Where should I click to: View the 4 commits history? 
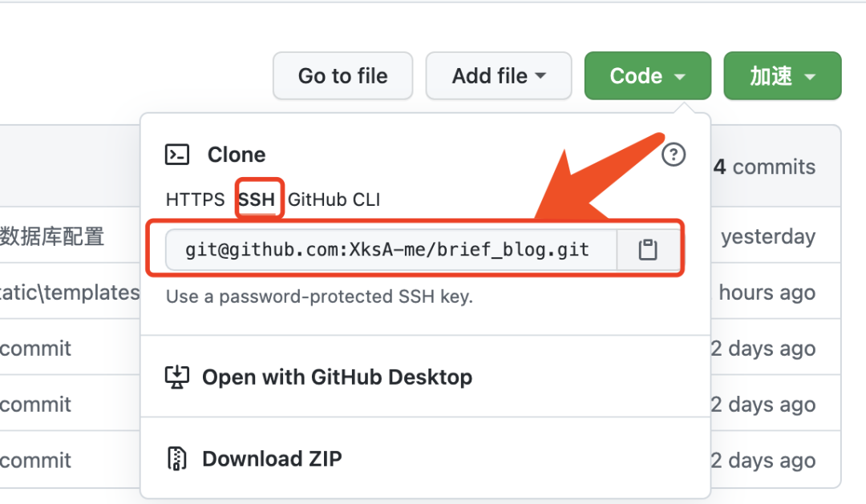click(766, 166)
